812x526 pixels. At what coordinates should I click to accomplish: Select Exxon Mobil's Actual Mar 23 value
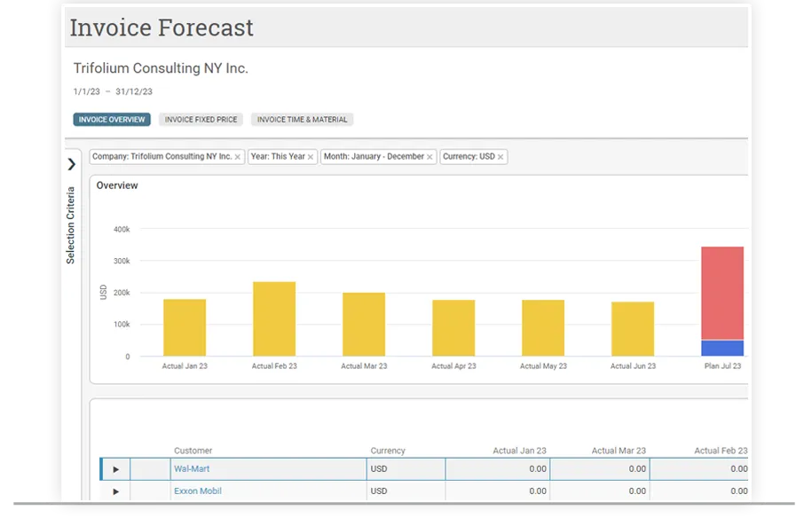tap(600, 491)
